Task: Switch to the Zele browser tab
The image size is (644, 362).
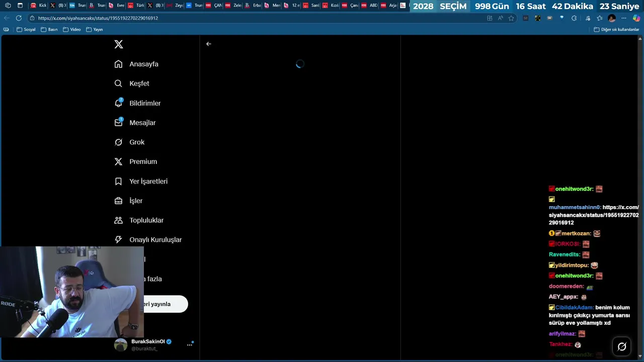Action: (233, 6)
